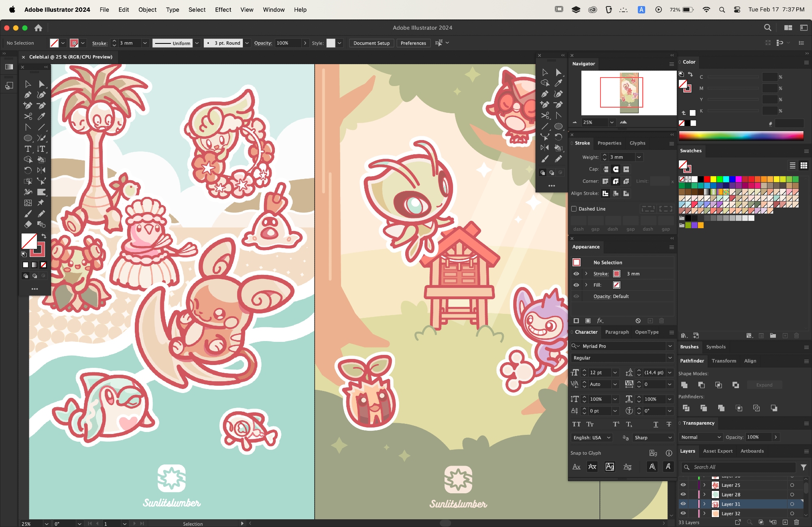Enable the Dashed Line checkbox

tap(574, 209)
